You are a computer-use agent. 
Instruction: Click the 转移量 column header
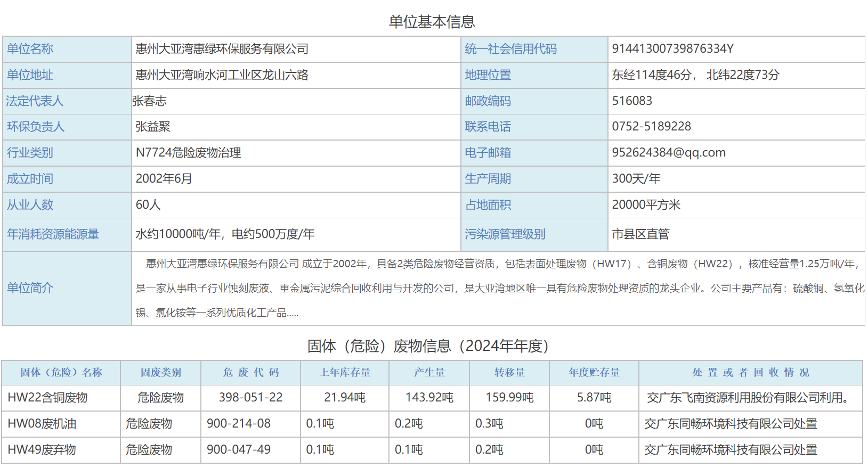[x=510, y=373]
